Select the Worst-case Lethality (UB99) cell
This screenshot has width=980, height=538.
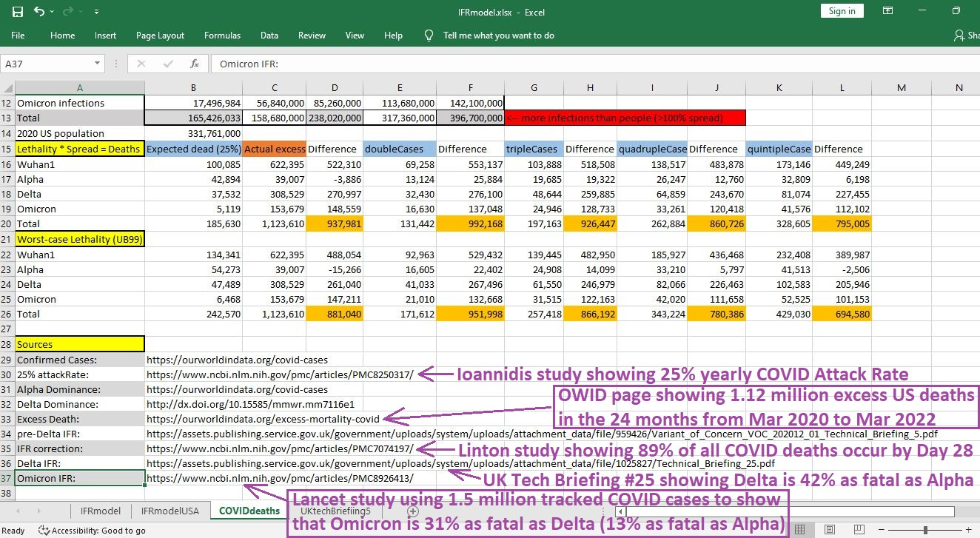tap(80, 239)
